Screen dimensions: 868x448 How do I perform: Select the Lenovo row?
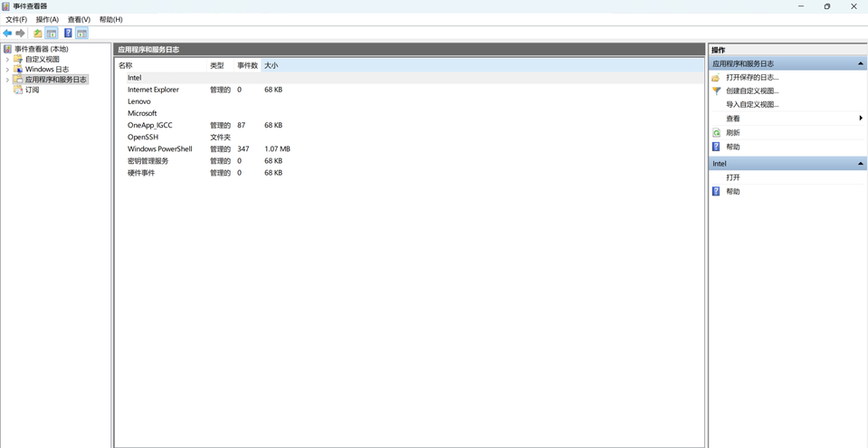click(x=410, y=101)
